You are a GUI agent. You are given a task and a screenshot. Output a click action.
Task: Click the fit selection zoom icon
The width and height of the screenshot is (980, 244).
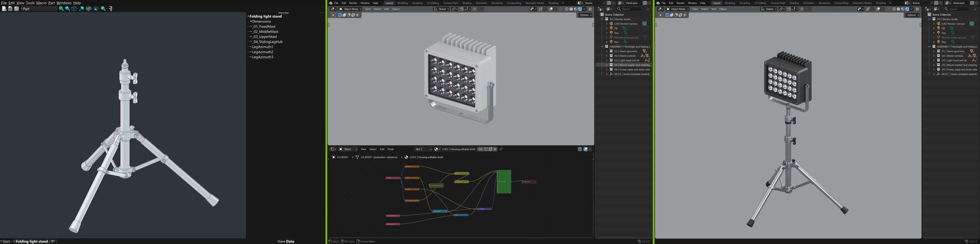click(x=68, y=9)
